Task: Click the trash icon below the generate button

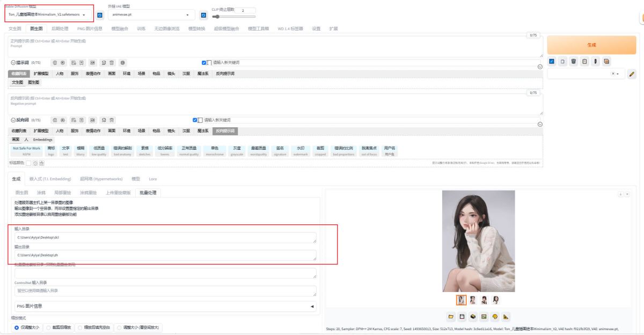Action: pos(574,61)
